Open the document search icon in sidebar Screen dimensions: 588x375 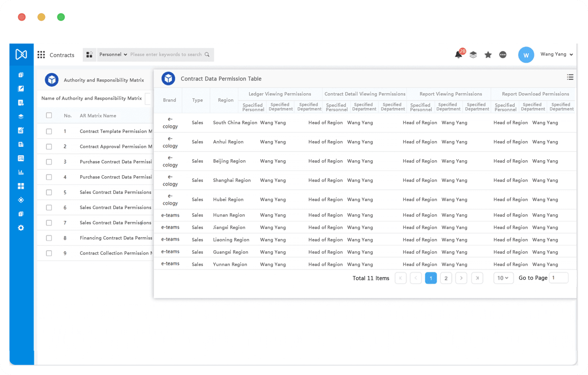[x=21, y=158]
